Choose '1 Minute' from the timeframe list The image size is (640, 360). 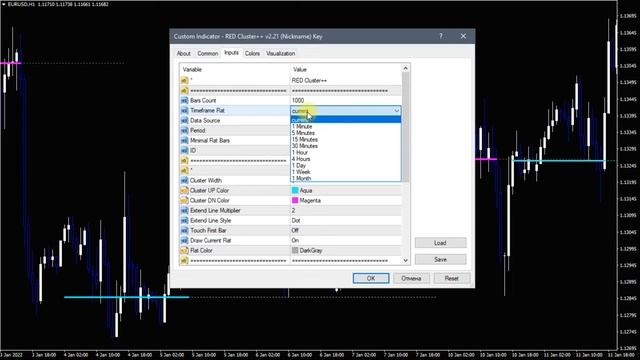click(346, 127)
